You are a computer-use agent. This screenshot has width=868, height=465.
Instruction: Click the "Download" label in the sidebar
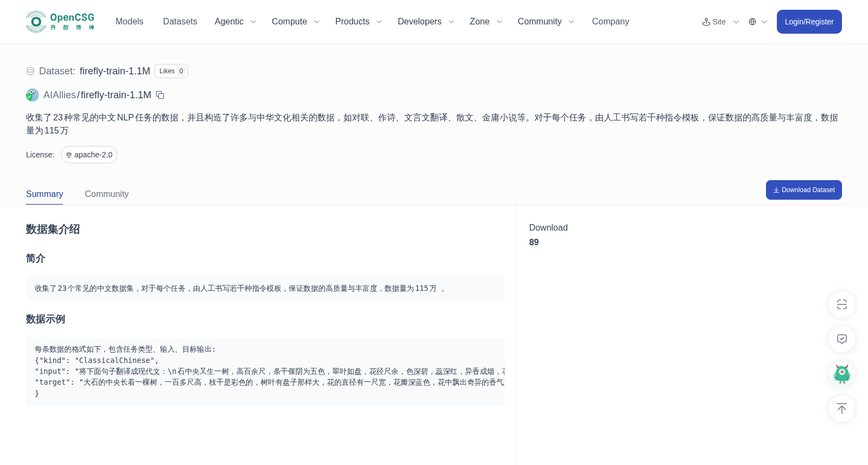click(x=548, y=228)
